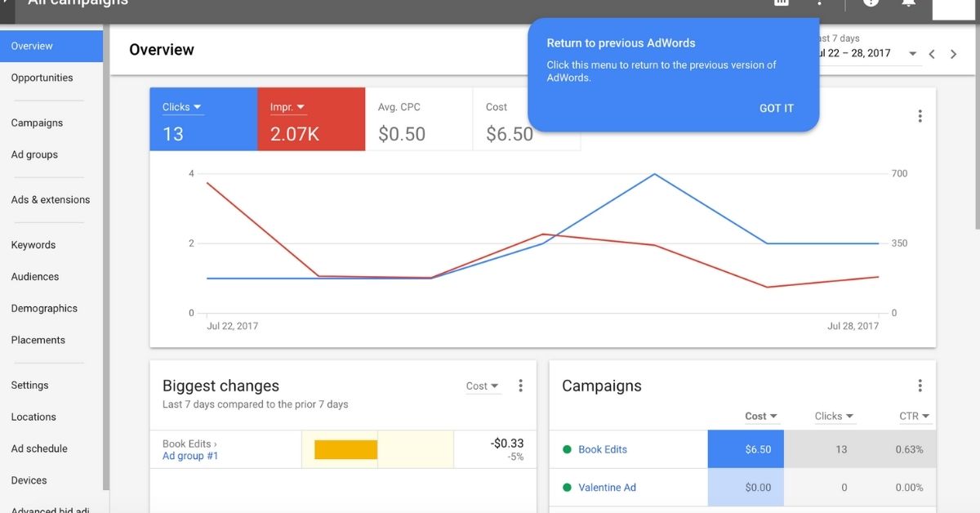Open Cost dropdown in Biggest changes
The width and height of the screenshot is (980, 513).
click(x=482, y=386)
